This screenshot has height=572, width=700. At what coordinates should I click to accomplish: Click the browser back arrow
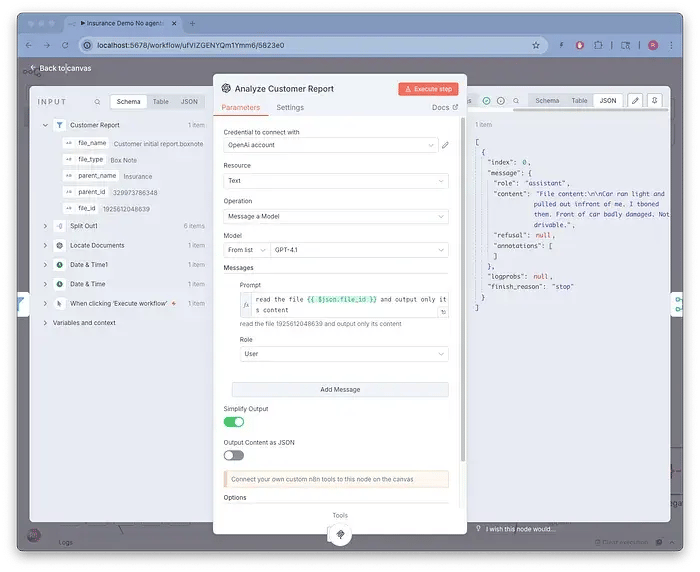29,45
